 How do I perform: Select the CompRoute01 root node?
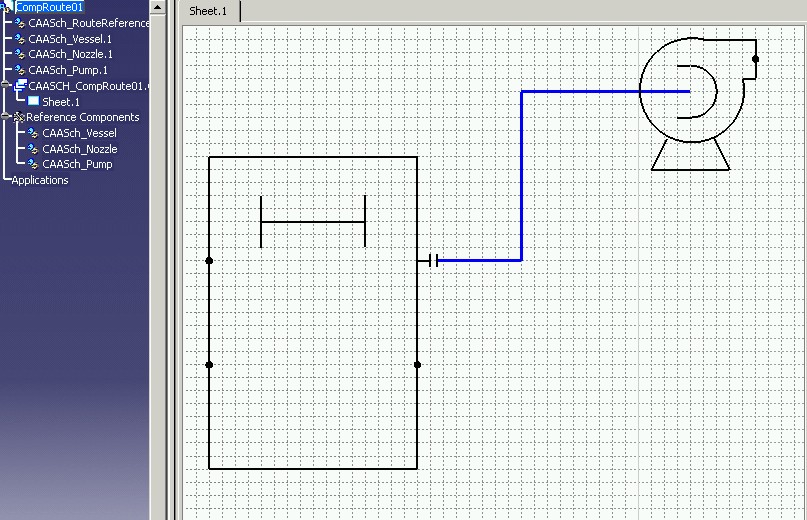click(x=49, y=7)
